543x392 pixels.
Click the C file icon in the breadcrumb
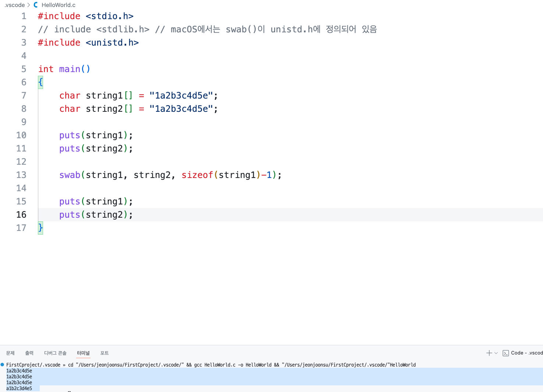coord(36,5)
